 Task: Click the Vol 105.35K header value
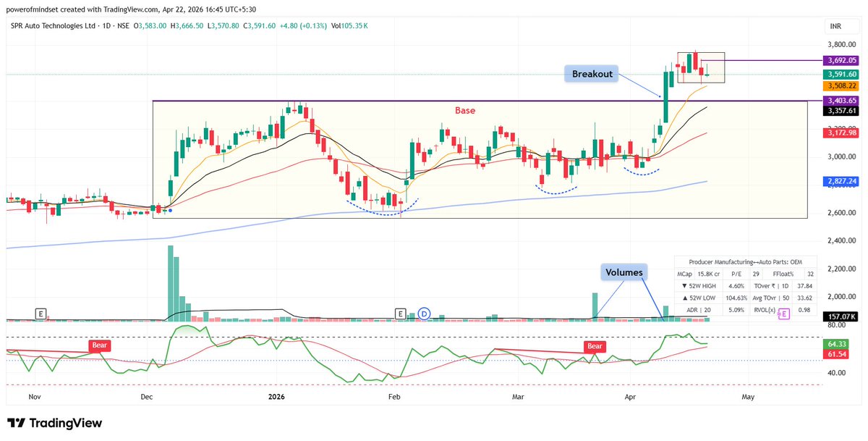[x=350, y=25]
